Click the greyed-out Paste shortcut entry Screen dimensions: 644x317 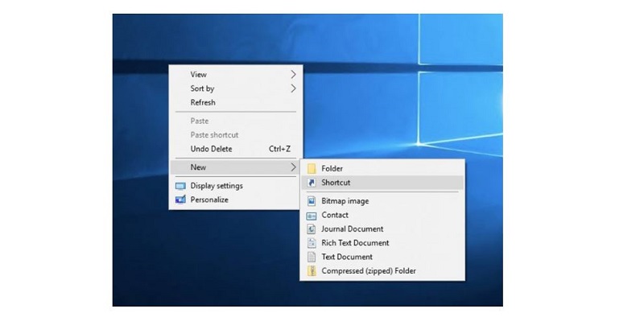point(236,135)
